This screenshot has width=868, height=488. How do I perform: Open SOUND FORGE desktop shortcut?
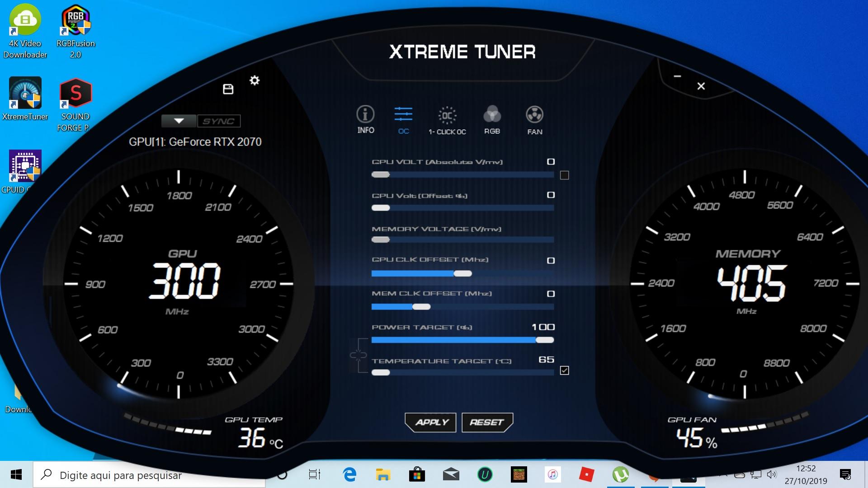tap(75, 105)
